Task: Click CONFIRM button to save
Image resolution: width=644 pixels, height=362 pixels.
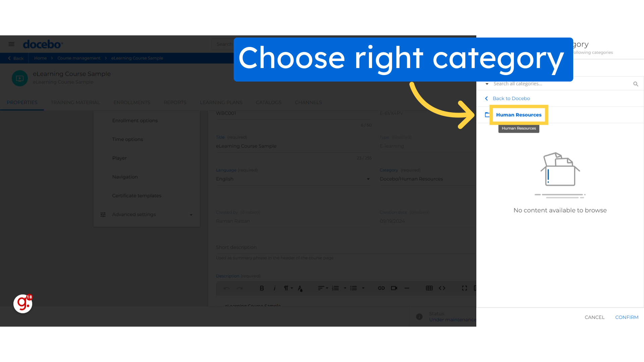Action: point(626,317)
